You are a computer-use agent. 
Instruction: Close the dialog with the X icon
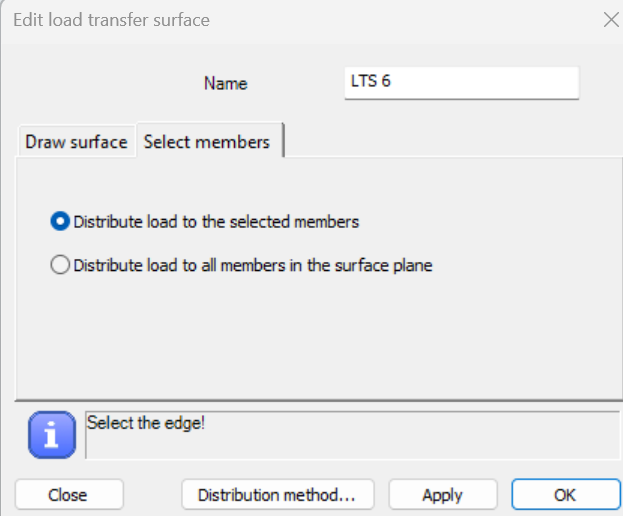[x=611, y=19]
